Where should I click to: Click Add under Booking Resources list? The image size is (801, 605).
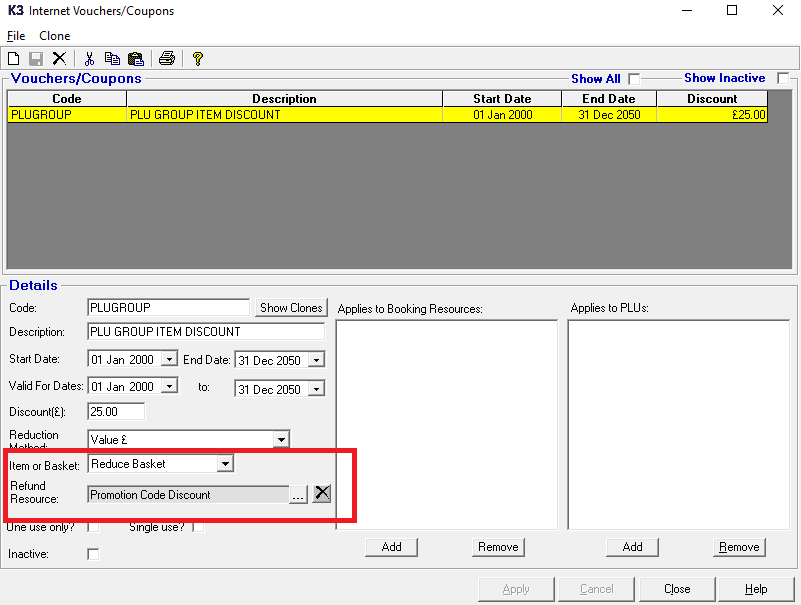click(391, 547)
